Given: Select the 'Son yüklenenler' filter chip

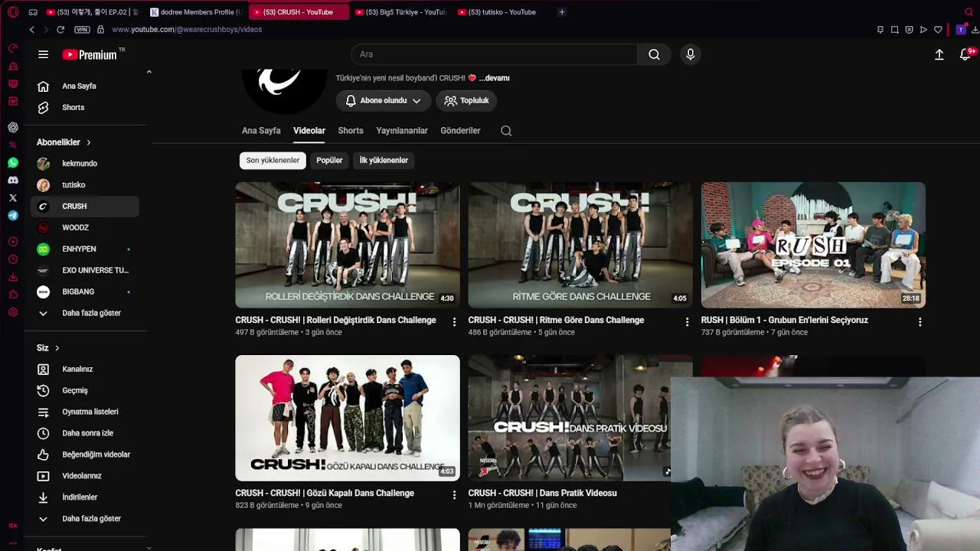Looking at the screenshot, I should [x=273, y=161].
